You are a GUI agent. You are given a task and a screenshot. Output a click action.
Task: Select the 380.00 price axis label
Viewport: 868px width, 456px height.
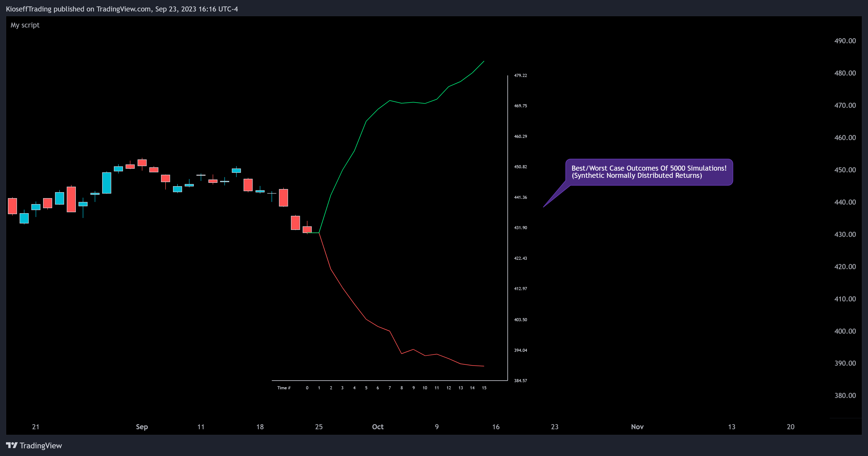pos(845,396)
